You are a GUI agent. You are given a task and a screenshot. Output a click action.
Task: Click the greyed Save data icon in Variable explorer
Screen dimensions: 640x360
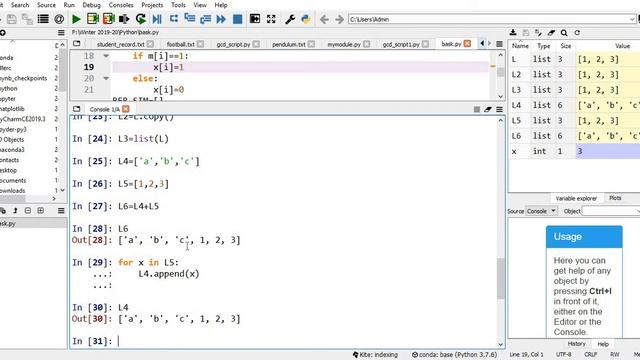point(526,33)
